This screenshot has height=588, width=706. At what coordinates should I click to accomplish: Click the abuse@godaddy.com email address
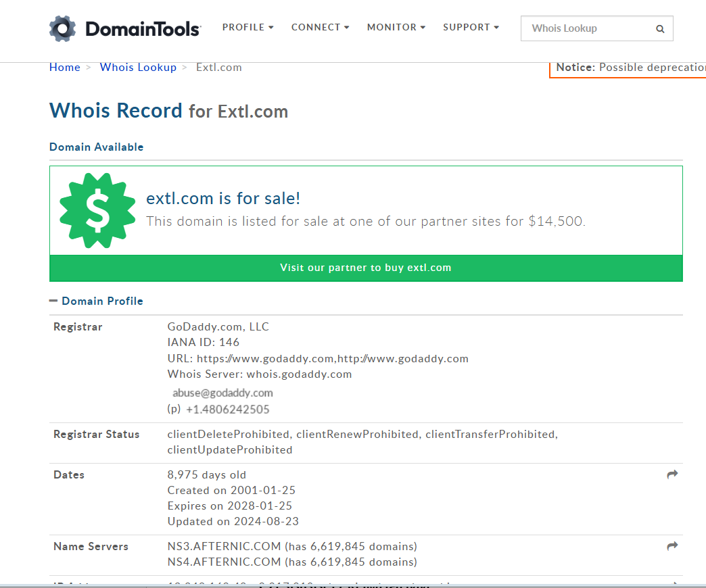pos(222,393)
